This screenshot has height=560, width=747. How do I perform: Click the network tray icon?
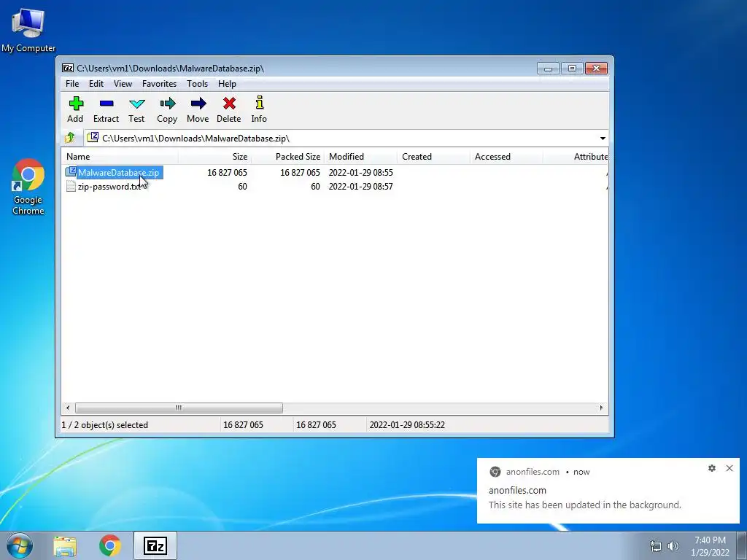(x=656, y=546)
